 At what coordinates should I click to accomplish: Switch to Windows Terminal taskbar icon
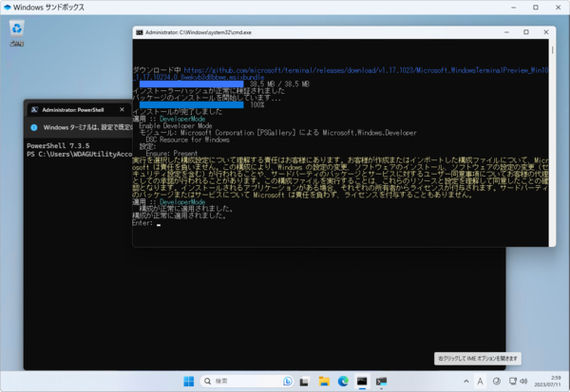pos(381,382)
